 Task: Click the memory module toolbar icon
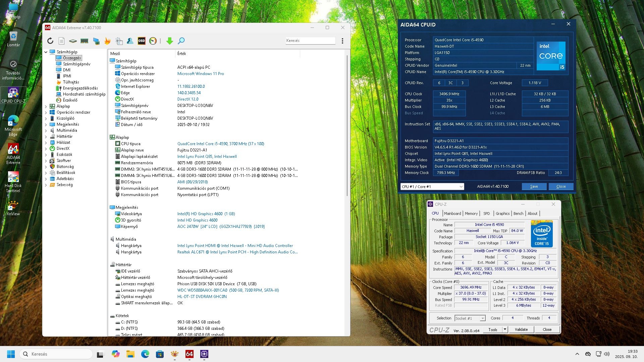point(84,41)
